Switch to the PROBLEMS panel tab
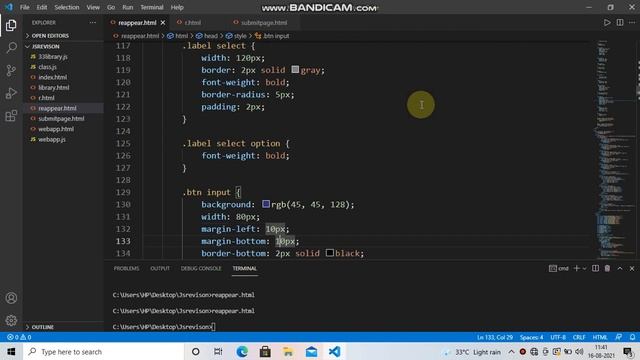 126,268
